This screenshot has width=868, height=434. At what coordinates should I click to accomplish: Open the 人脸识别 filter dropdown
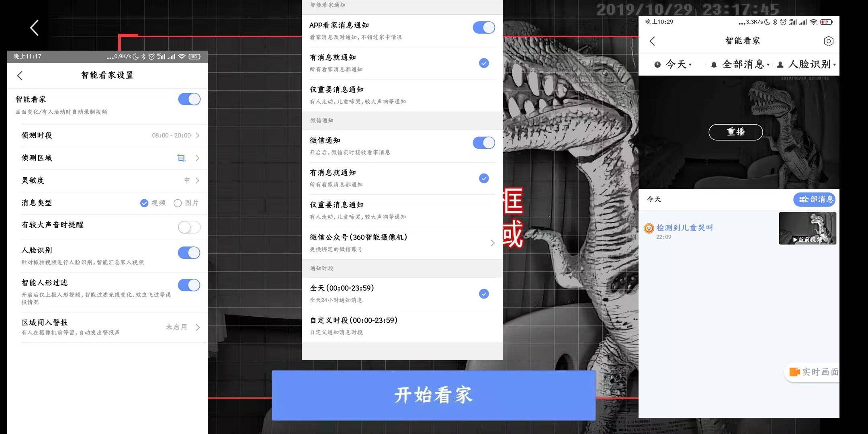tap(807, 64)
